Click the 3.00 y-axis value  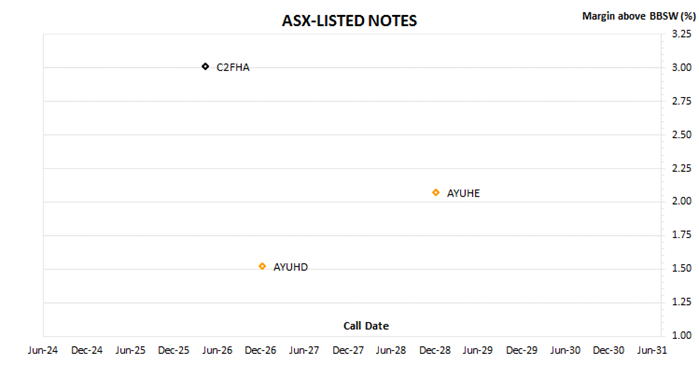point(682,67)
